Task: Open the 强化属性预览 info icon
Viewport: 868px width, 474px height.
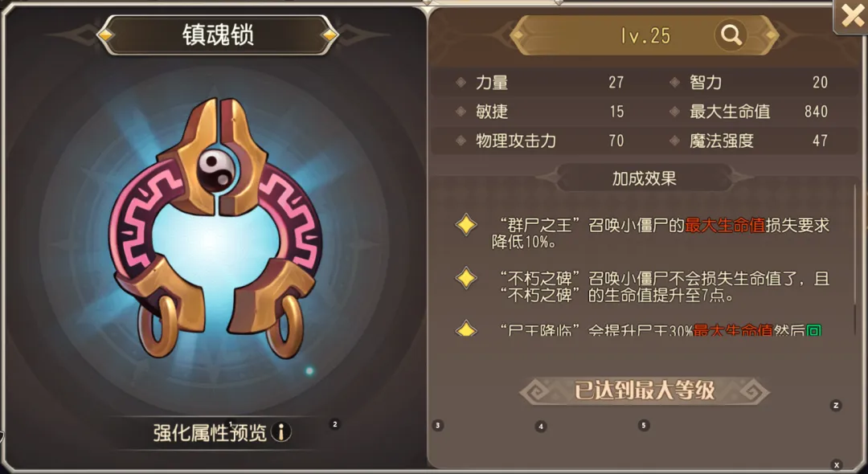Action: (x=281, y=432)
